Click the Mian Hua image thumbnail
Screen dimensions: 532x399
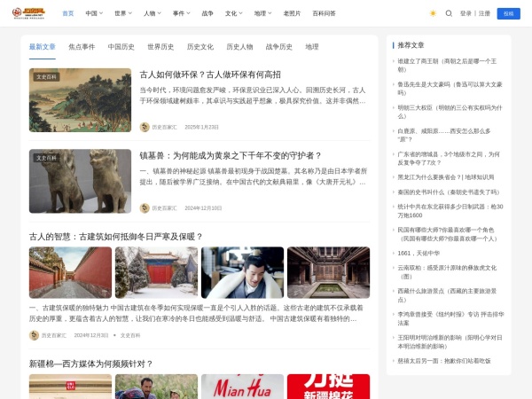coord(242,387)
